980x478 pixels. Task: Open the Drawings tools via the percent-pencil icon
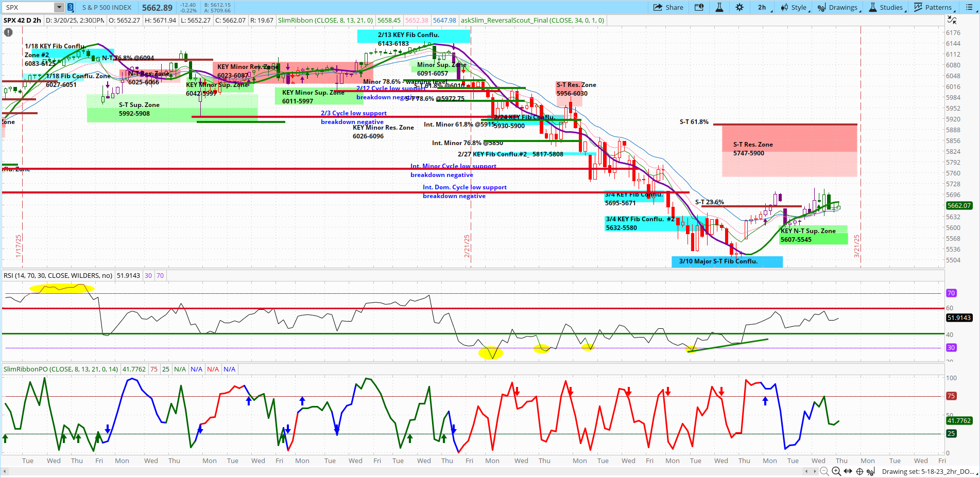pyautogui.click(x=822, y=7)
